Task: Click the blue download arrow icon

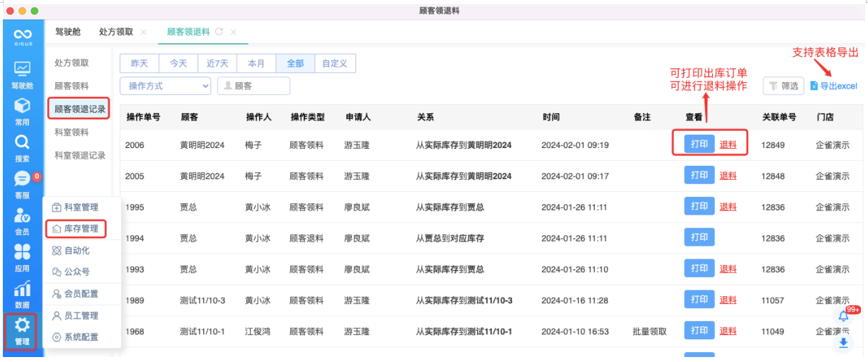Action: tap(843, 343)
